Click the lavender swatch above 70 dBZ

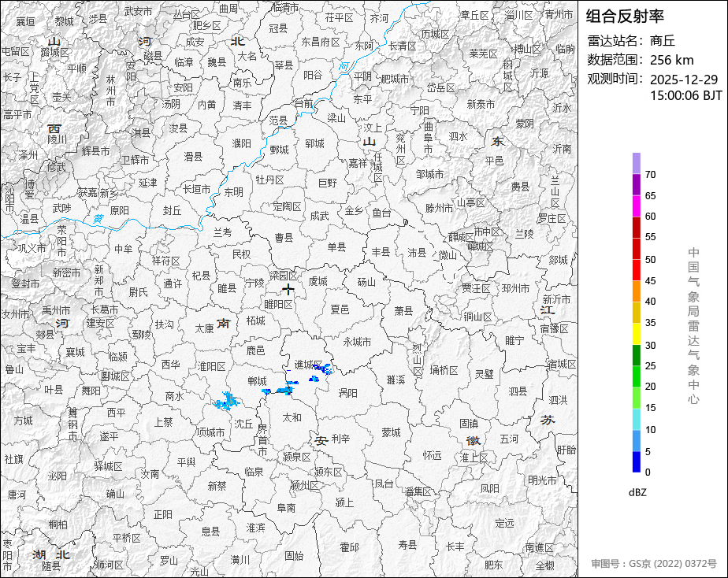point(637,163)
